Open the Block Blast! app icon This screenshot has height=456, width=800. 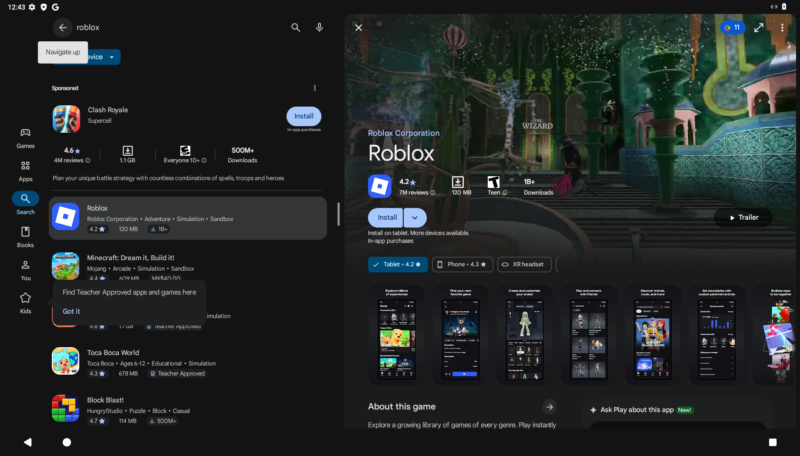click(x=66, y=409)
